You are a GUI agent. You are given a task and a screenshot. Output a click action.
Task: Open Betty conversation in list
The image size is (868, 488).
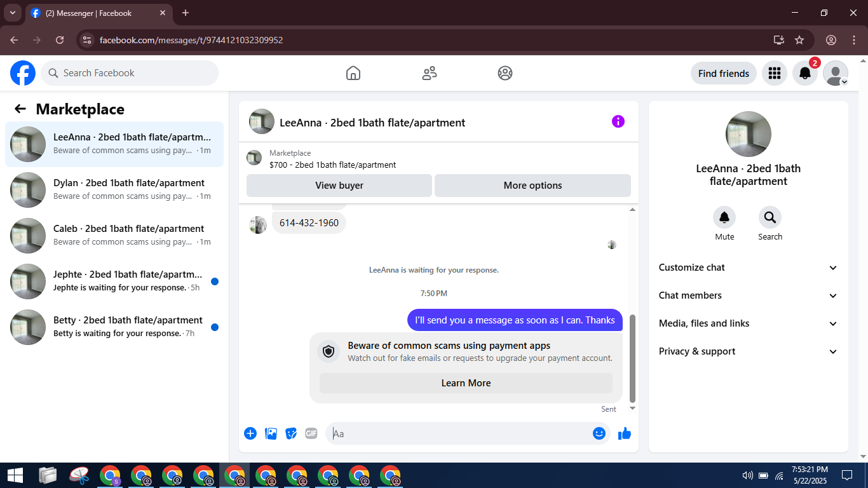coord(114,327)
